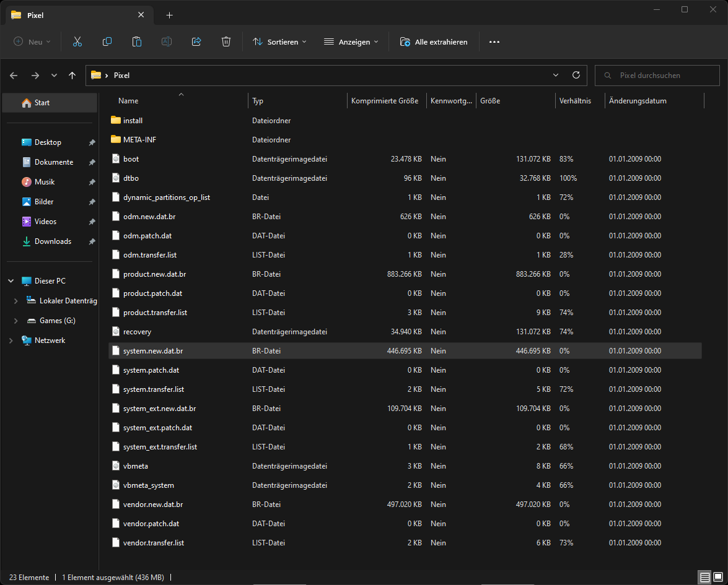Open the three-dot more options menu
The width and height of the screenshot is (728, 585).
click(x=494, y=41)
